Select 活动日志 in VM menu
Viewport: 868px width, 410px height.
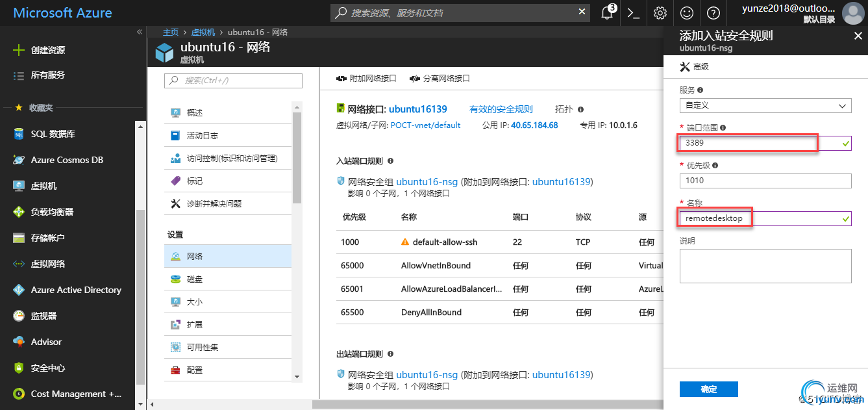tap(228, 136)
